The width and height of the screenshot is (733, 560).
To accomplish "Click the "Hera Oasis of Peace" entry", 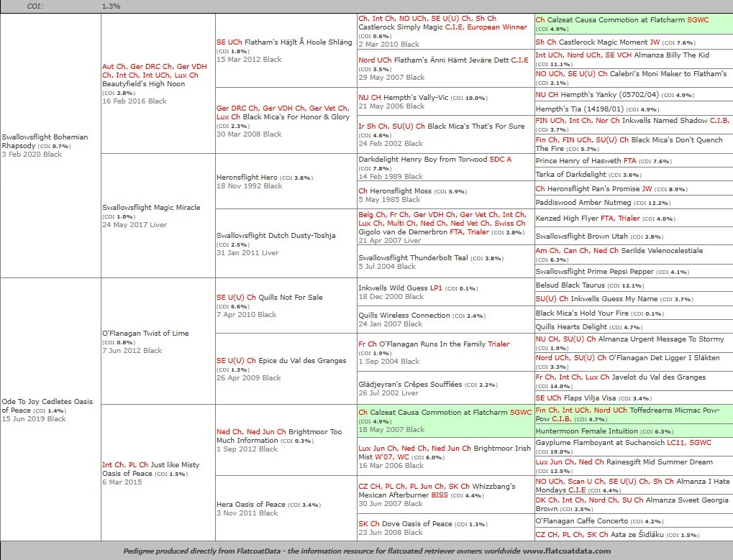I will click(250, 505).
